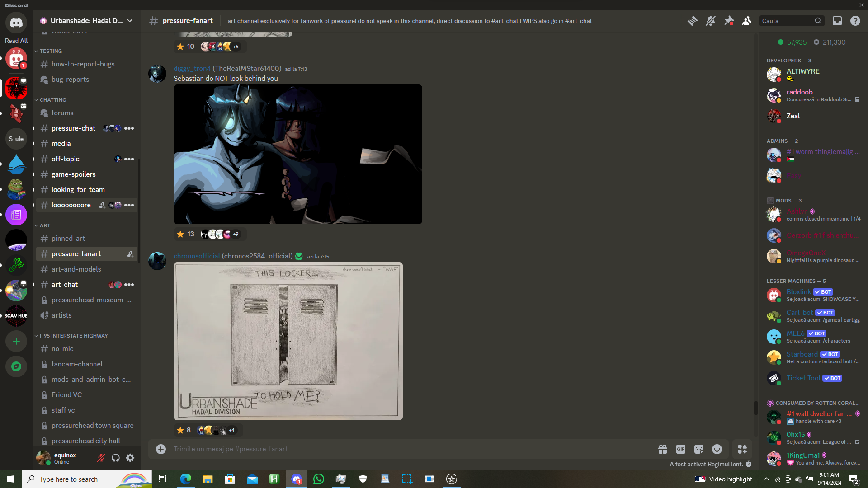Open the Threads icon in header
Image resolution: width=868 pixels, height=488 pixels.
click(x=692, y=21)
